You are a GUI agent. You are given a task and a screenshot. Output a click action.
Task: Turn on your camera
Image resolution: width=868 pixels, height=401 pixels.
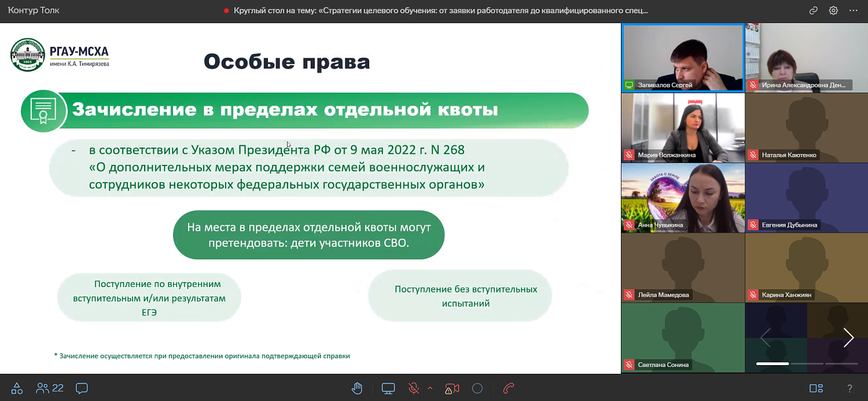[x=451, y=388]
